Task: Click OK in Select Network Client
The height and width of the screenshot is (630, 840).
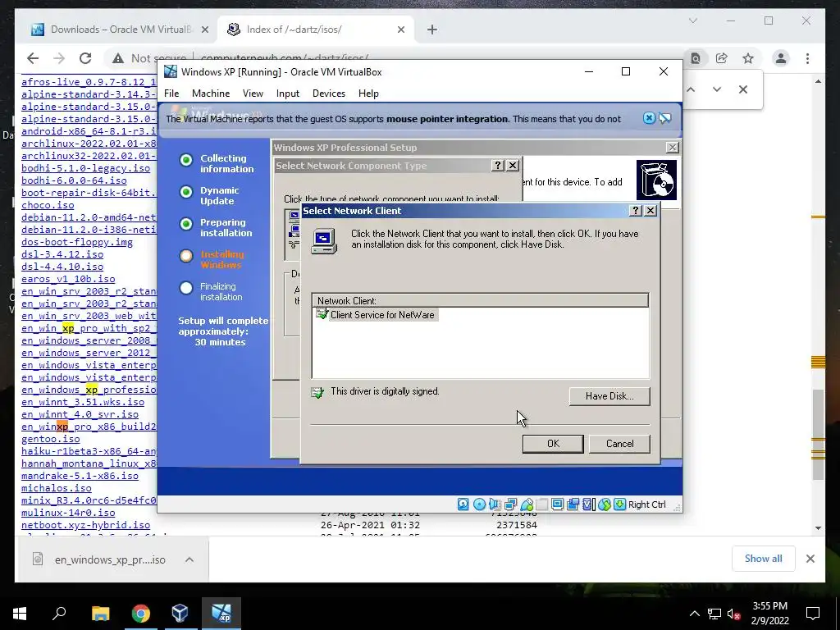Action: (553, 444)
